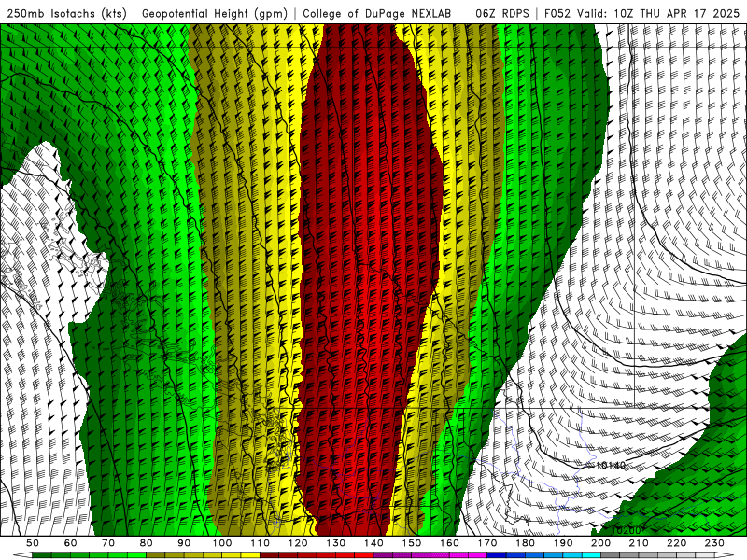Image resolution: width=747 pixels, height=560 pixels.
Task: Click the 160 value on the color scale
Action: (x=450, y=543)
